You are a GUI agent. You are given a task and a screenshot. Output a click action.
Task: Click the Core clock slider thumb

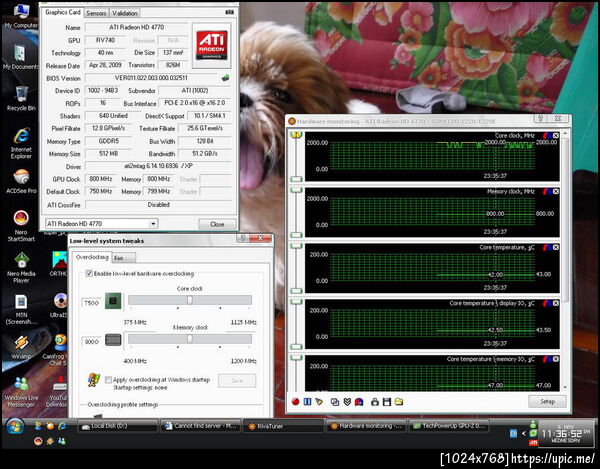coord(190,300)
